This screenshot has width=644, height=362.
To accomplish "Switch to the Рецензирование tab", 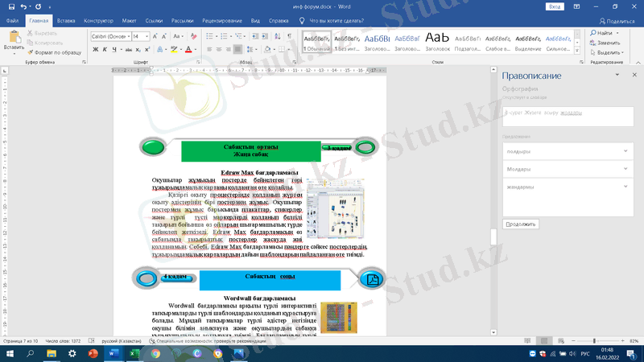I will pos(221,19).
